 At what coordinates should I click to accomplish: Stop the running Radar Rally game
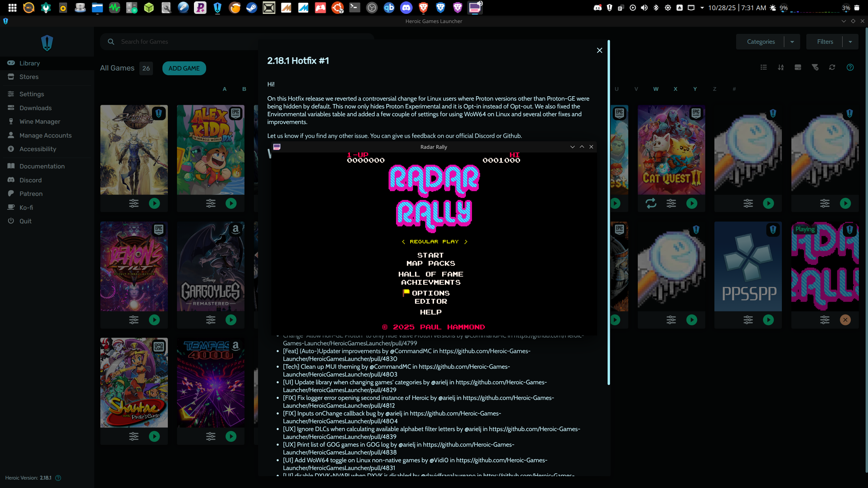(845, 320)
